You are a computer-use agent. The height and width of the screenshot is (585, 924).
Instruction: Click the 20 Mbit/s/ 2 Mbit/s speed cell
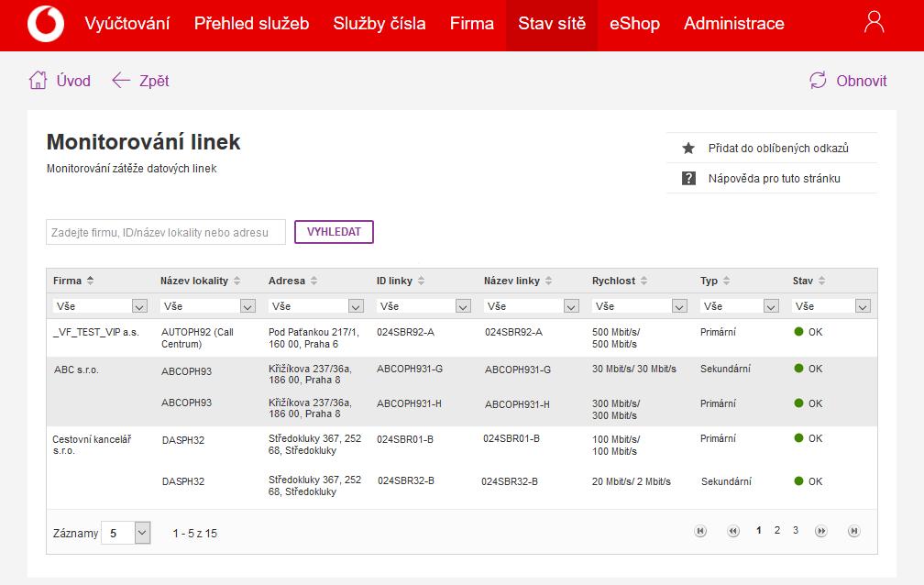631,481
